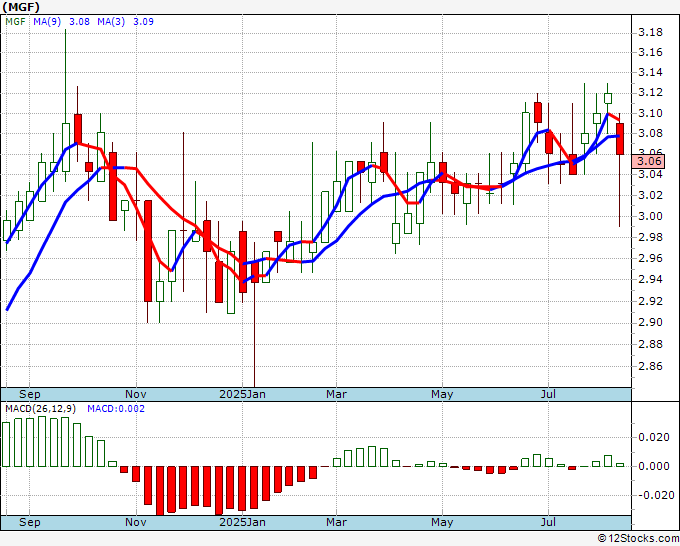Image resolution: width=680 pixels, height=546 pixels.
Task: Click the 3.10 price axis label
Action: click(x=651, y=113)
